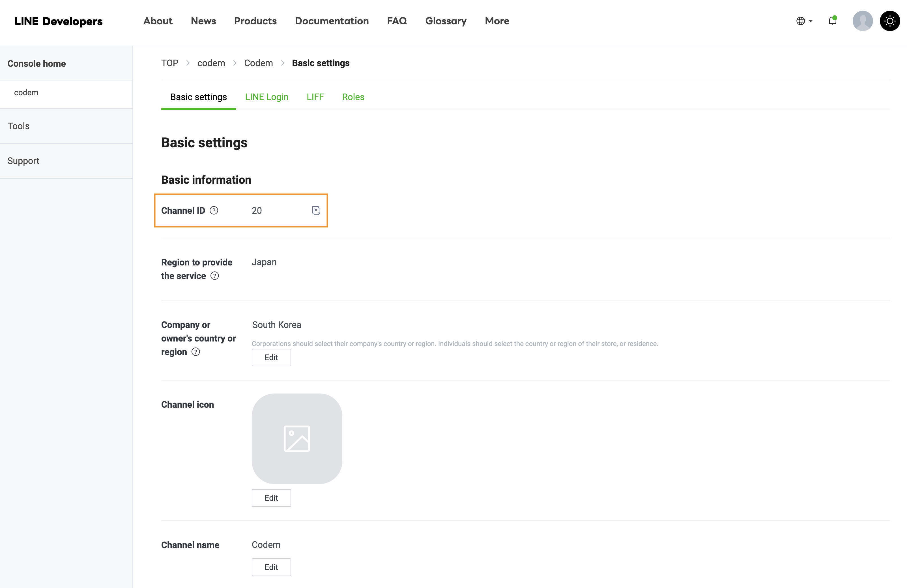The image size is (907, 588).
Task: Click the Codem channel name value
Action: (x=266, y=545)
